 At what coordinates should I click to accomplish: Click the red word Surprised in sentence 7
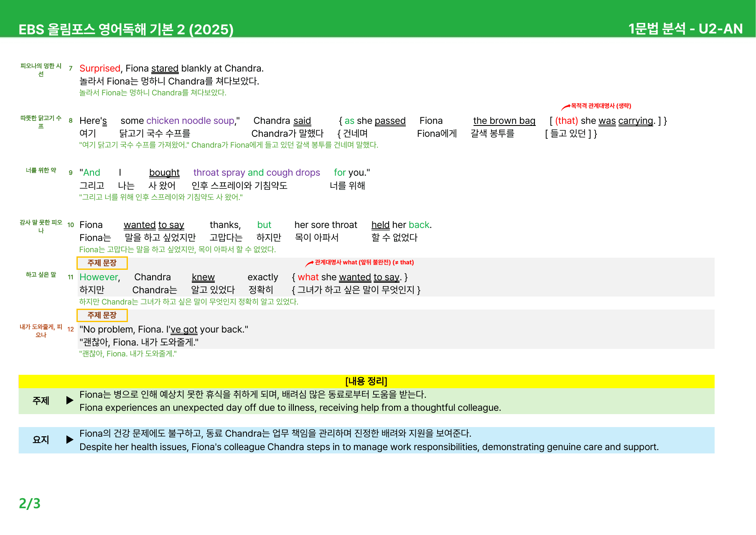(100, 68)
